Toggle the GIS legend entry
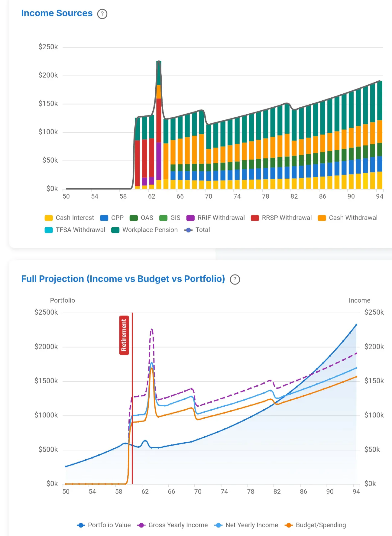392x536 pixels. pos(170,218)
